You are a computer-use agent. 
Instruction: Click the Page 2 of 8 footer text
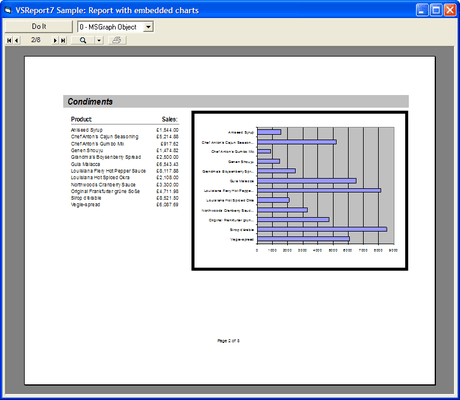[228, 341]
